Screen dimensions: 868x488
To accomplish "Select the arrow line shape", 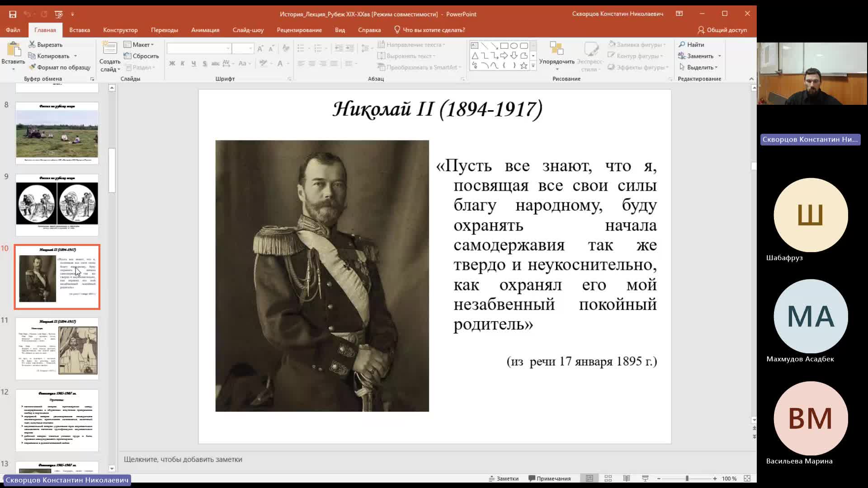I will 494,46.
